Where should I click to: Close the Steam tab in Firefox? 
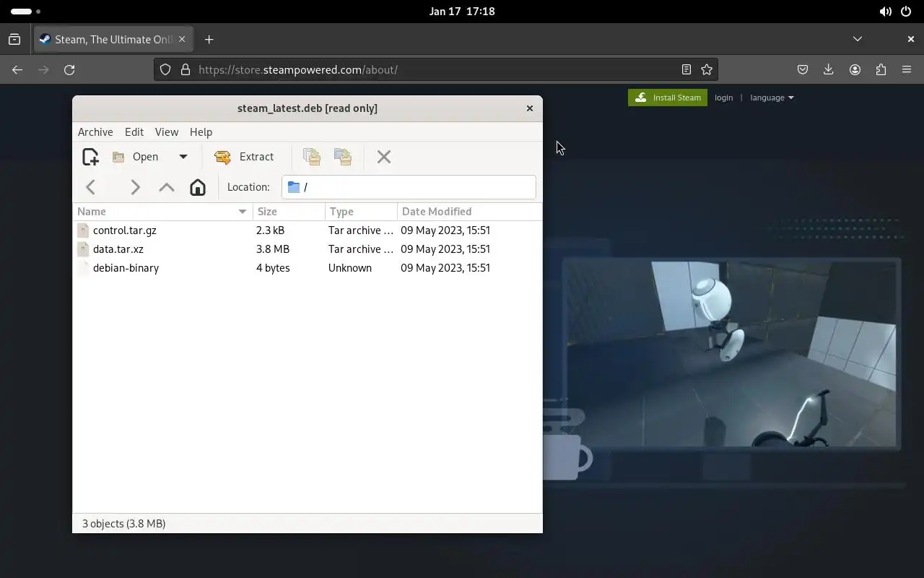pyautogui.click(x=182, y=40)
